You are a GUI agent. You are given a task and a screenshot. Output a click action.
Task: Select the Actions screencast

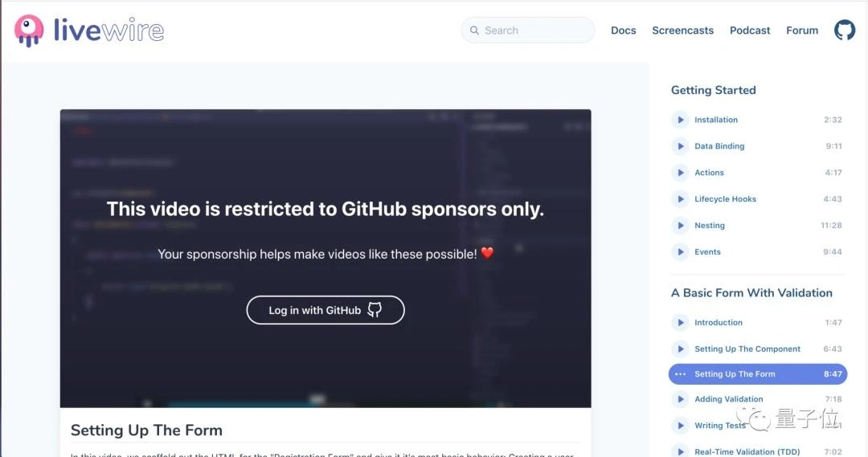[x=757, y=173]
